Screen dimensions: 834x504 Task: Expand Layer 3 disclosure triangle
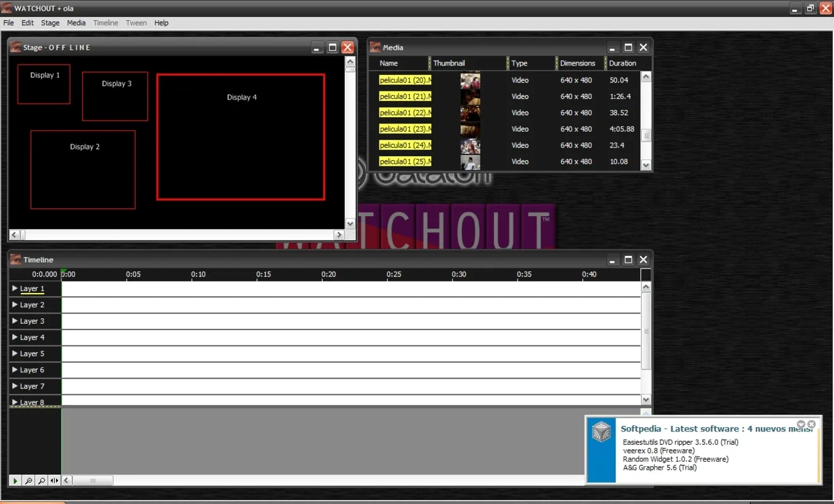[x=15, y=321]
